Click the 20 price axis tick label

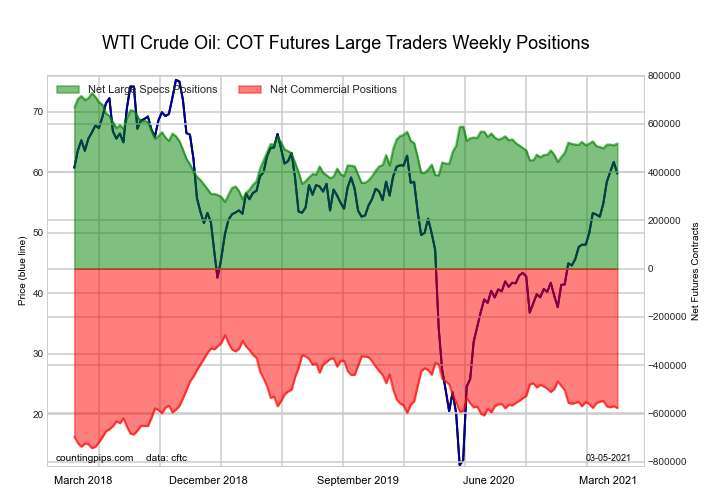pos(38,414)
